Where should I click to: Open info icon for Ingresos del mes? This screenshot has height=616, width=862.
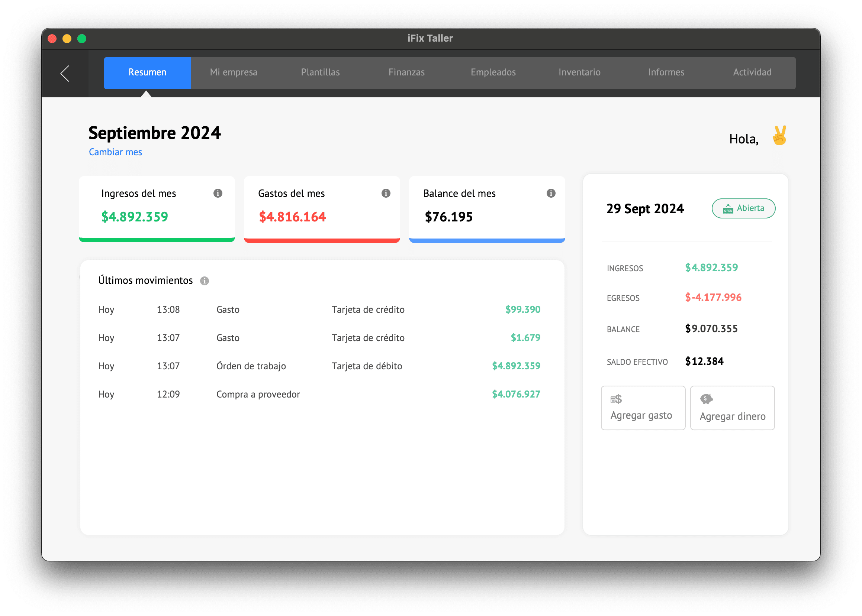click(218, 193)
